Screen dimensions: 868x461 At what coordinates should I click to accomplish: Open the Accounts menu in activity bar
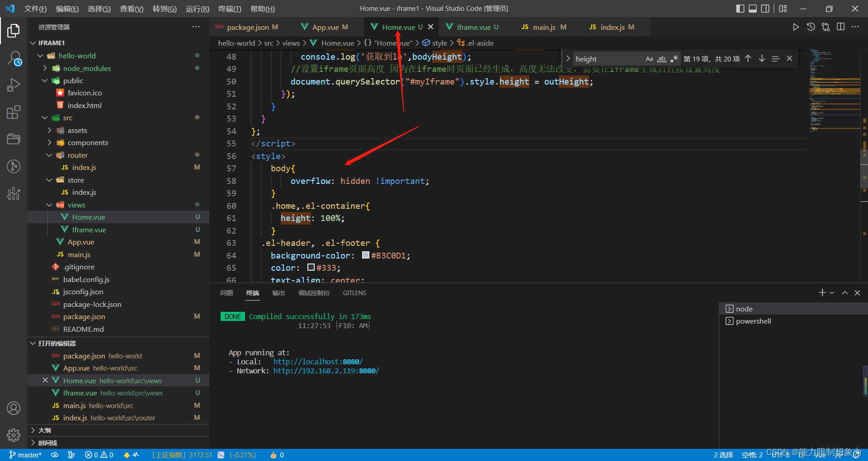14,408
